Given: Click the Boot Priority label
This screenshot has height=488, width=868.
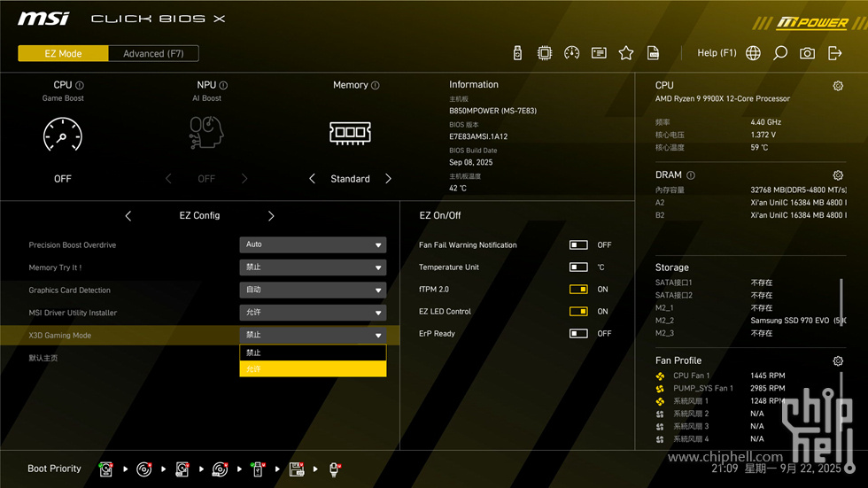Looking at the screenshot, I should pos(54,469).
